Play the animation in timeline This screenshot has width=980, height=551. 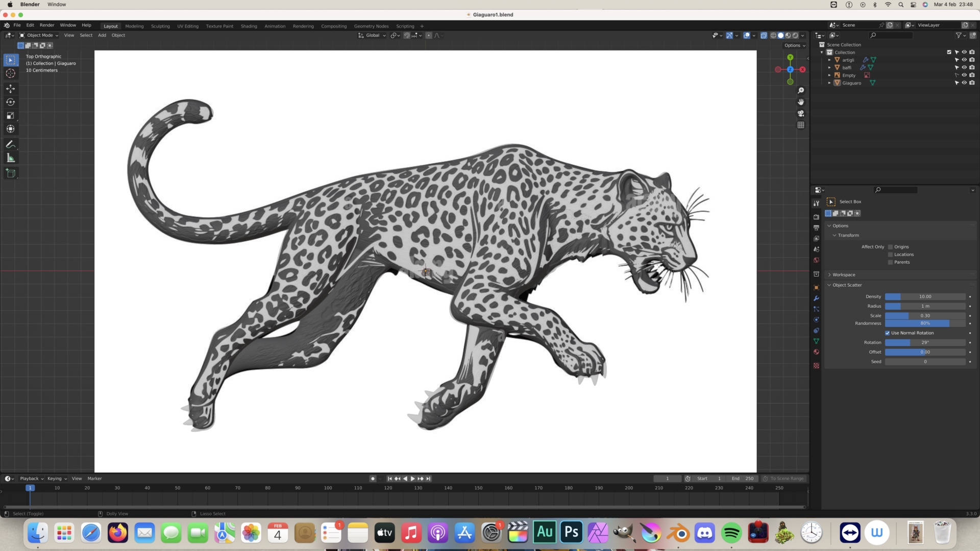click(x=412, y=479)
